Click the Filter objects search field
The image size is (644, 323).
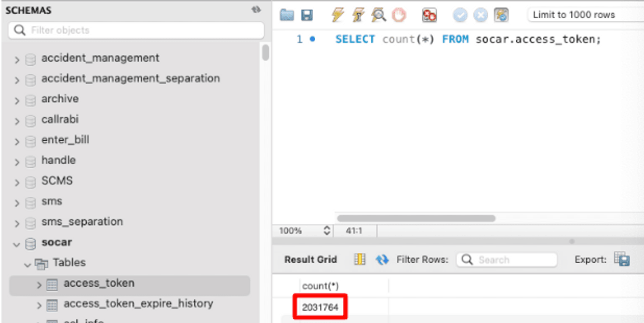136,30
